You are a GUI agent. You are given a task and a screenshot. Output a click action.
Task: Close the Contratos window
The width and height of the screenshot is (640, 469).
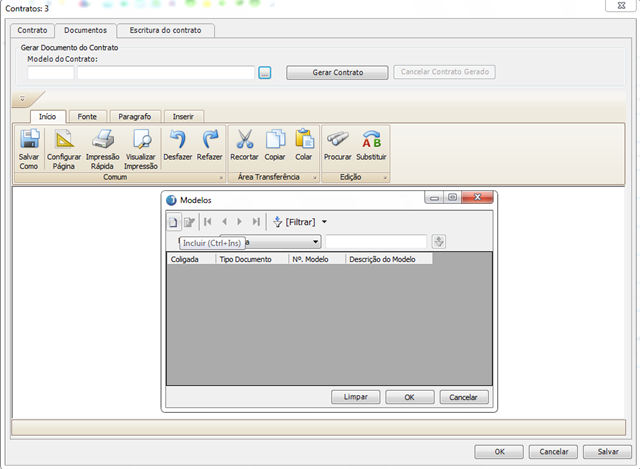coord(621,6)
